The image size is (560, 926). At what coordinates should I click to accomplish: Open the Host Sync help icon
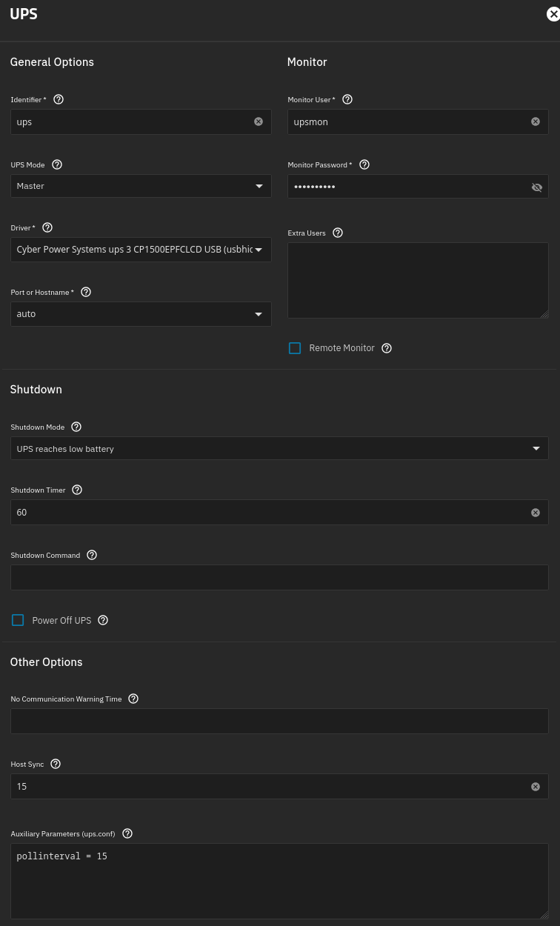[x=56, y=764]
